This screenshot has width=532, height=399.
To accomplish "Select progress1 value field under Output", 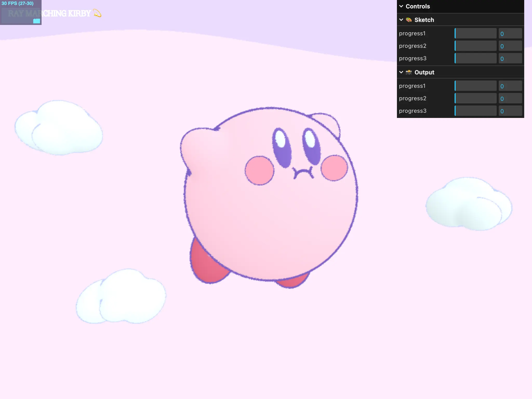I will coord(510,86).
